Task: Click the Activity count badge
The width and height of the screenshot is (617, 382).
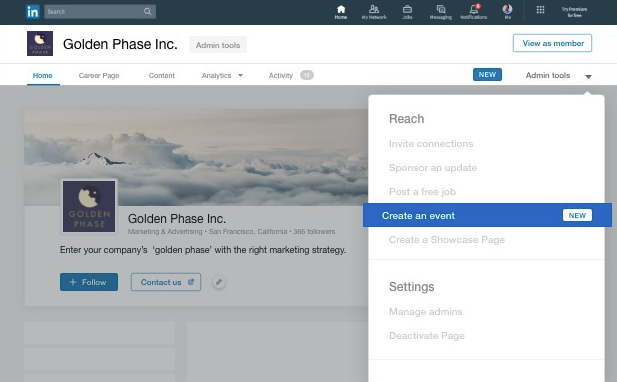Action: (307, 75)
